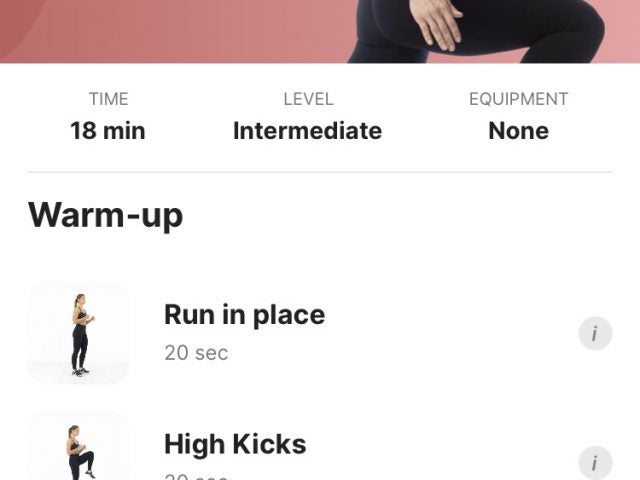The width and height of the screenshot is (640, 480).
Task: Click the TIME label
Action: [109, 99]
